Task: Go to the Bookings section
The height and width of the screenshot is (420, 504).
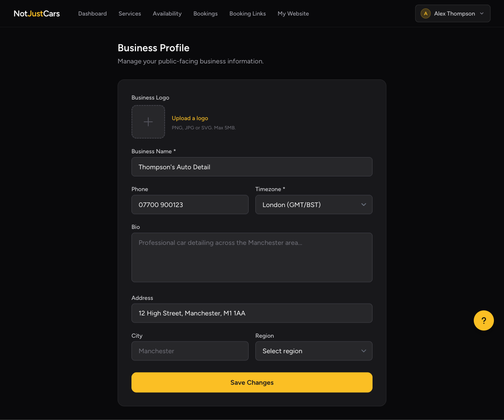Action: pos(205,13)
